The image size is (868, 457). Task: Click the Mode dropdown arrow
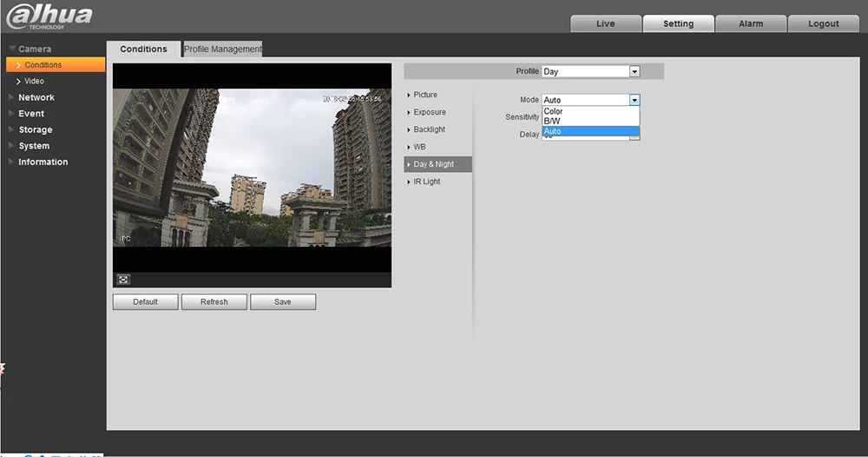[635, 100]
